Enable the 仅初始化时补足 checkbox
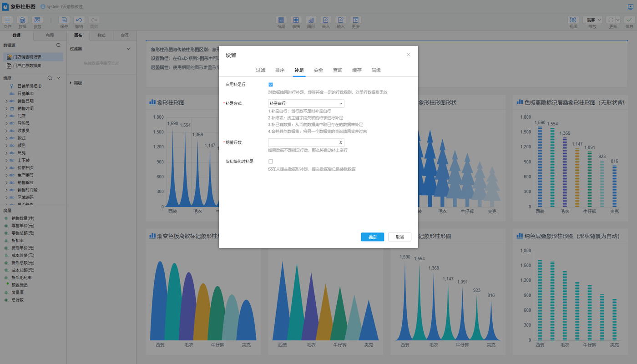 coord(271,162)
